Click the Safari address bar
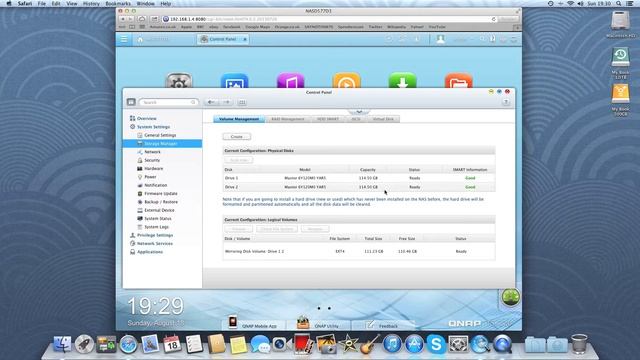 (330, 19)
